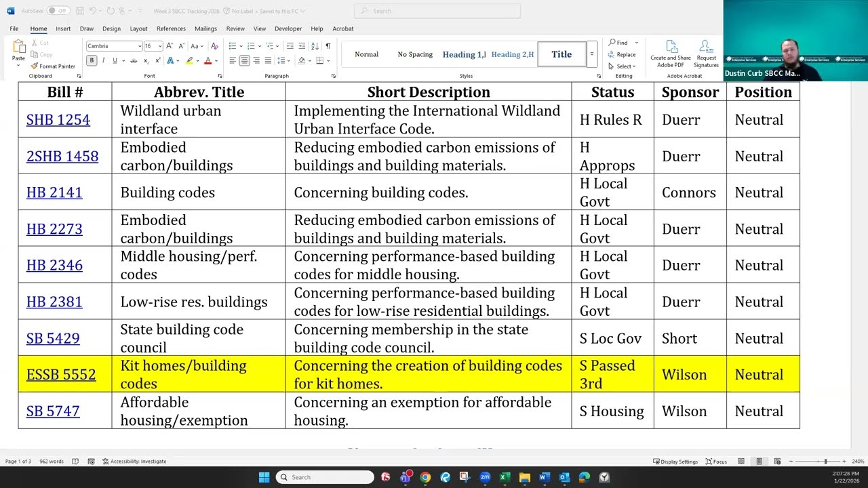Click the Format Painter tool
868x488 pixels.
coord(53,66)
